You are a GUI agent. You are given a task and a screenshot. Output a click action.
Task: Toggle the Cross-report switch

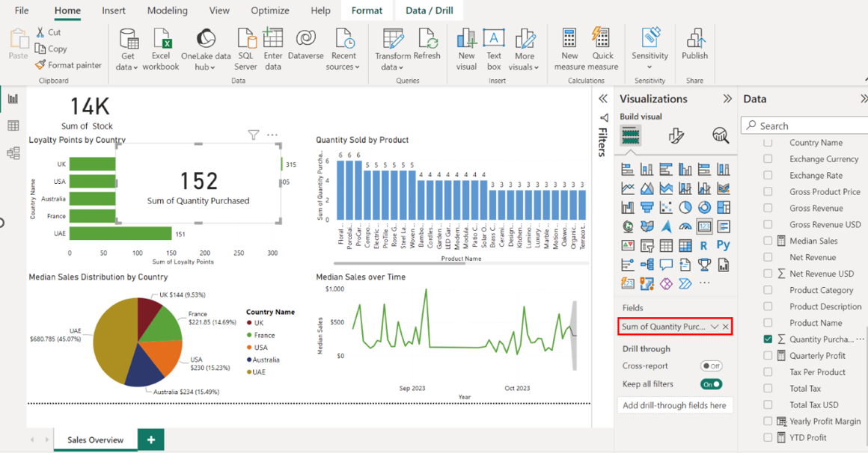[711, 366]
